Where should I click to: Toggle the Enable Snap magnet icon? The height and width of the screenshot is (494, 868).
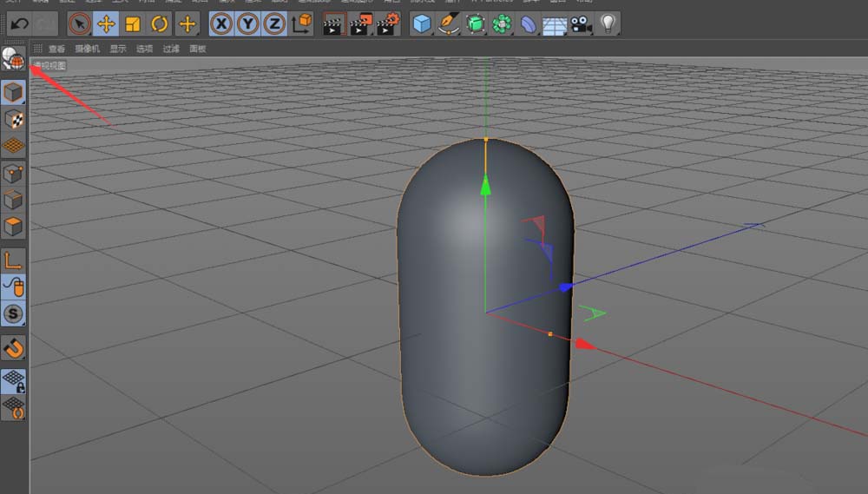point(13,348)
